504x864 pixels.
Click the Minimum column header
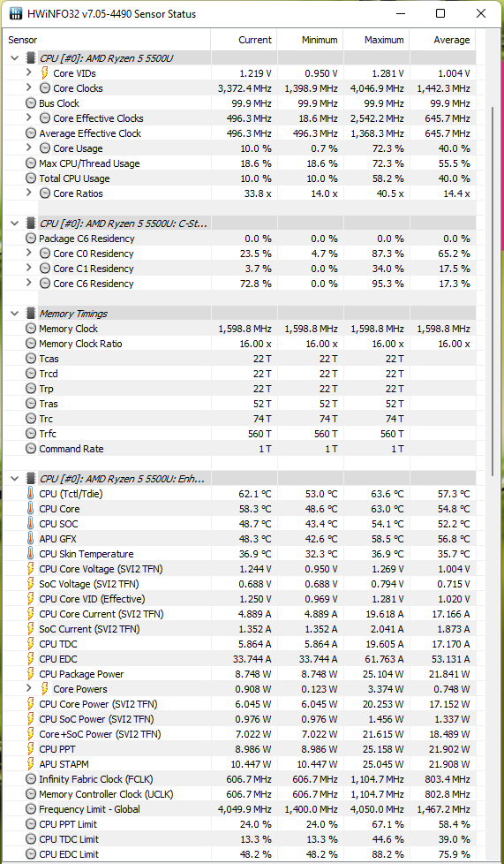[x=310, y=40]
